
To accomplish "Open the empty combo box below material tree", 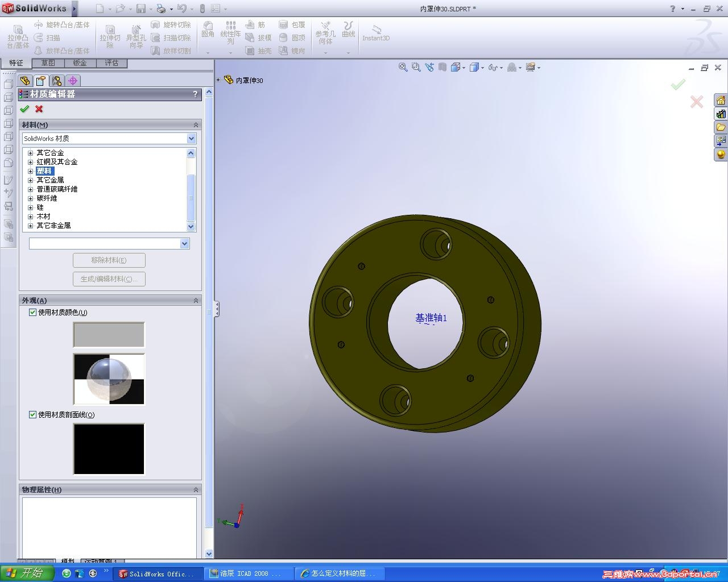I will point(109,243).
